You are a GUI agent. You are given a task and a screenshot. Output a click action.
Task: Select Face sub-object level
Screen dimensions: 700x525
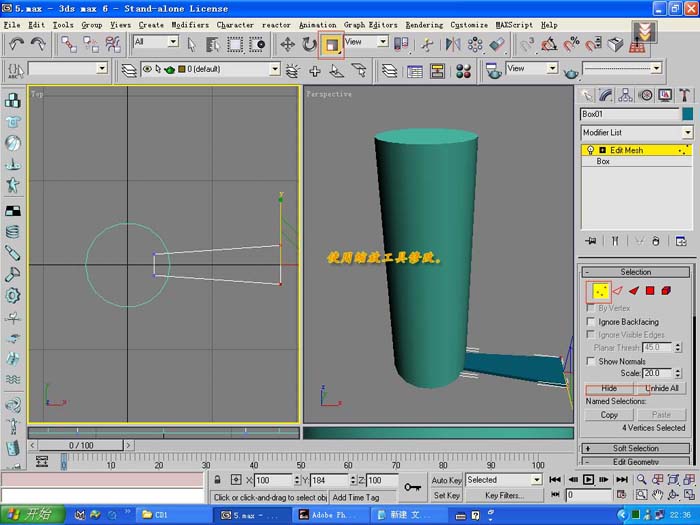pyautogui.click(x=633, y=291)
